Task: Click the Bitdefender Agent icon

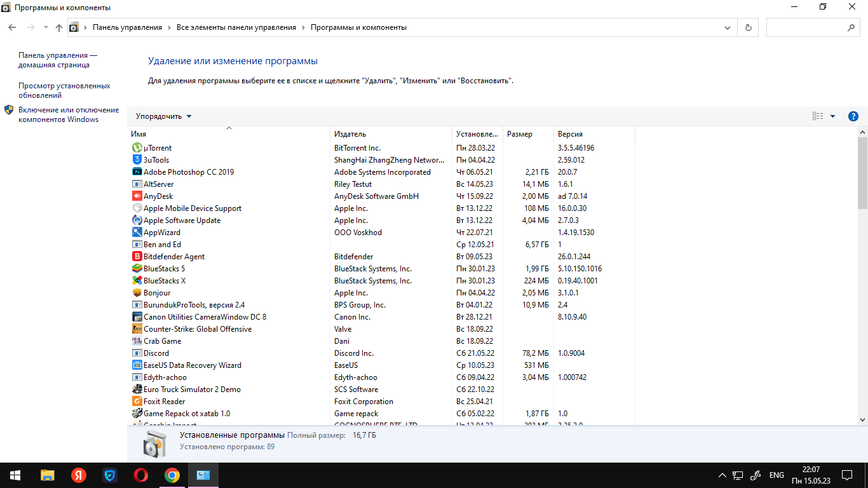Action: pyautogui.click(x=137, y=257)
